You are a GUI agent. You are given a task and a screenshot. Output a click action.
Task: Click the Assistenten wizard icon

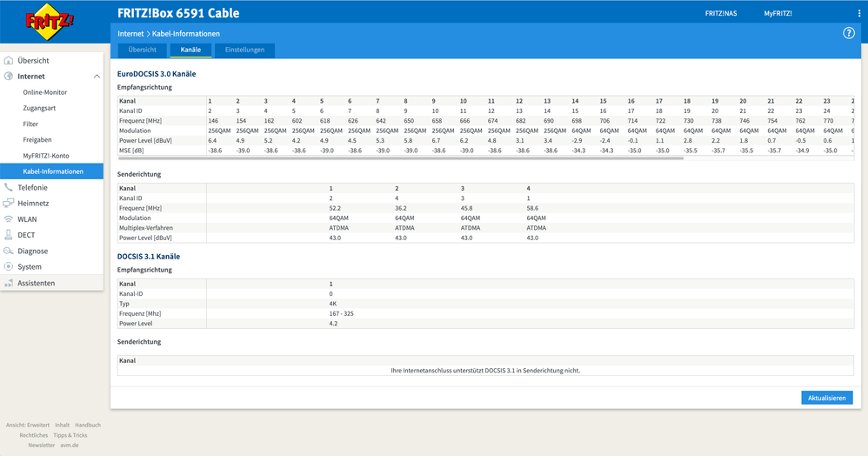tap(9, 283)
